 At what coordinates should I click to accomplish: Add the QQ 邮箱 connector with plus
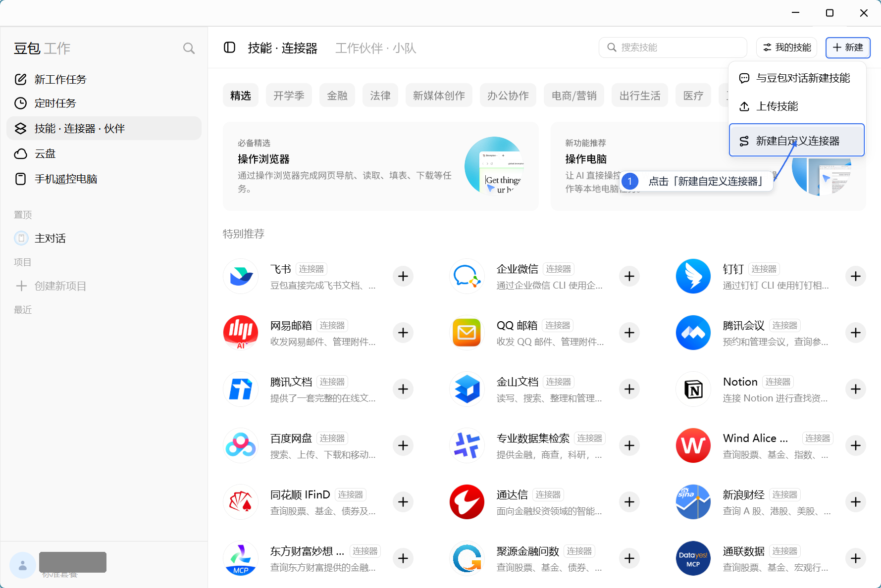point(629,333)
